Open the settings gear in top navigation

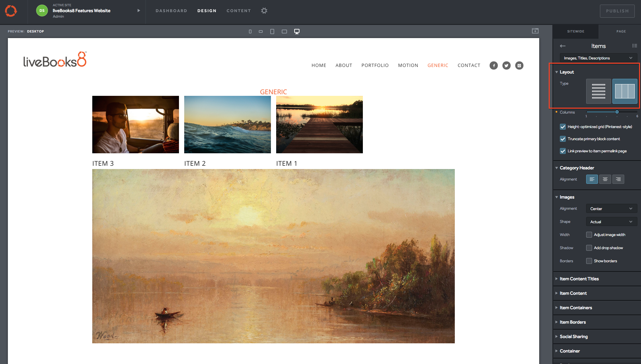pyautogui.click(x=264, y=11)
